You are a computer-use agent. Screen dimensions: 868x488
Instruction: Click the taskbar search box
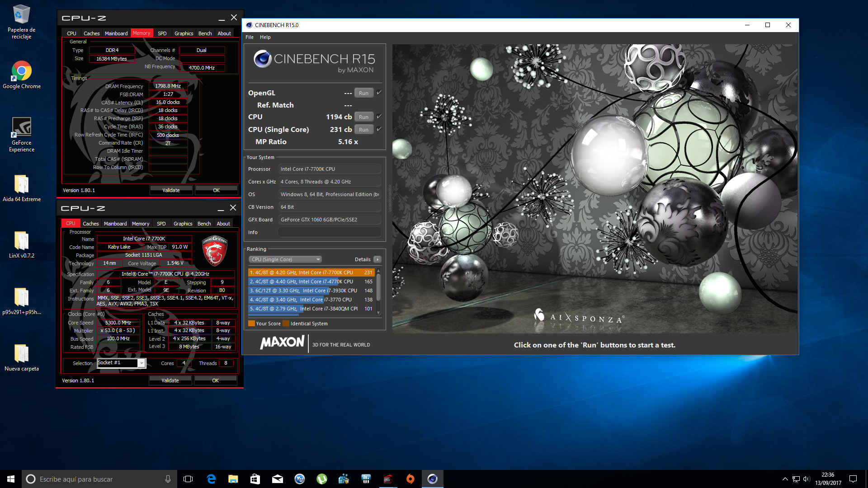point(99,479)
